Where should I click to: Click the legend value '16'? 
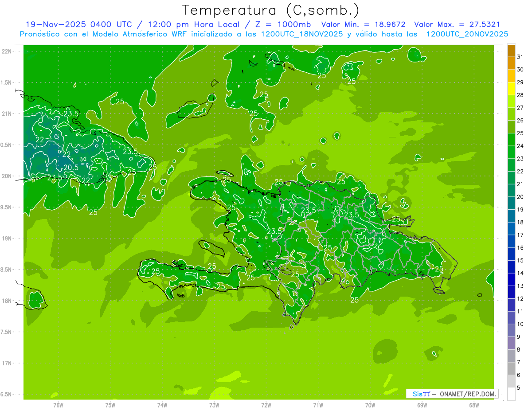[x=520, y=247]
